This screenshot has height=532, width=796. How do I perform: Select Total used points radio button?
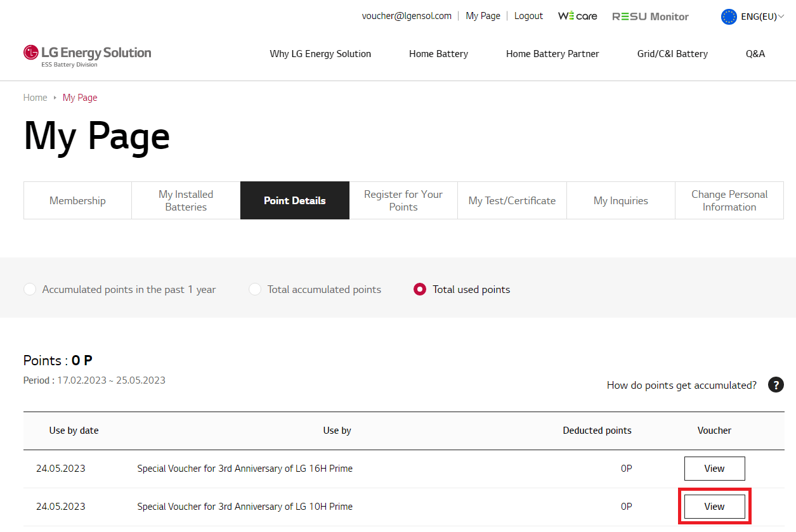[x=419, y=290]
